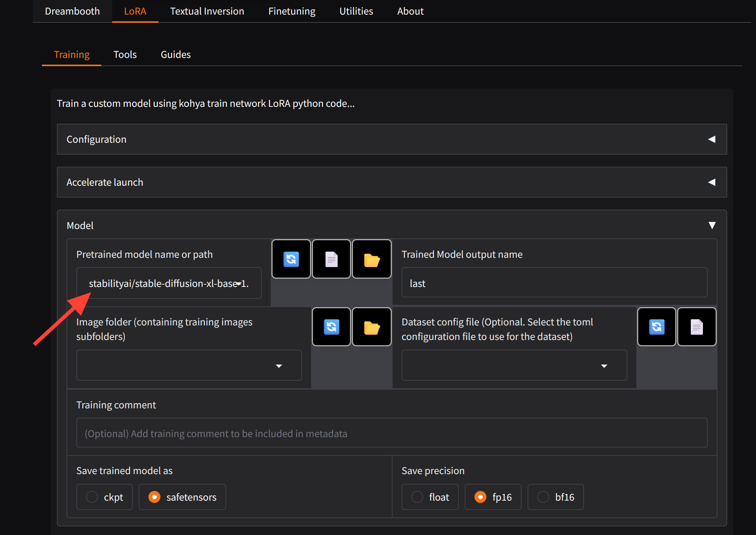Expand the Configuration section

coord(712,139)
